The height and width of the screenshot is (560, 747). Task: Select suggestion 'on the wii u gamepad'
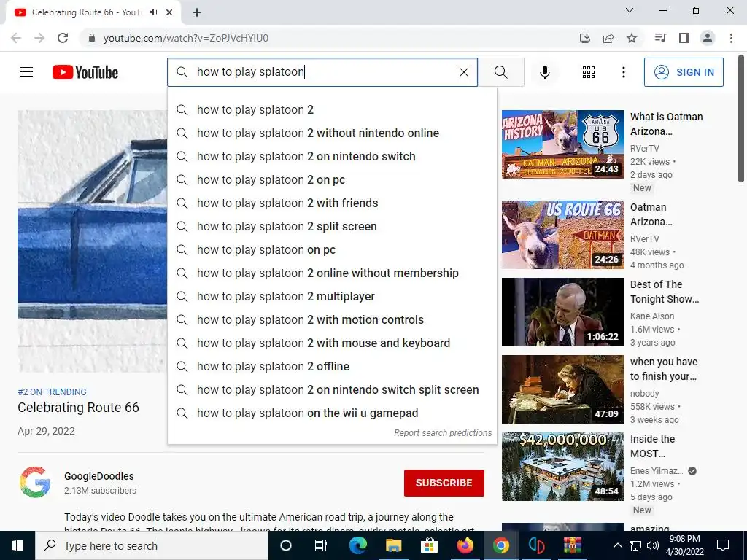pos(332,413)
